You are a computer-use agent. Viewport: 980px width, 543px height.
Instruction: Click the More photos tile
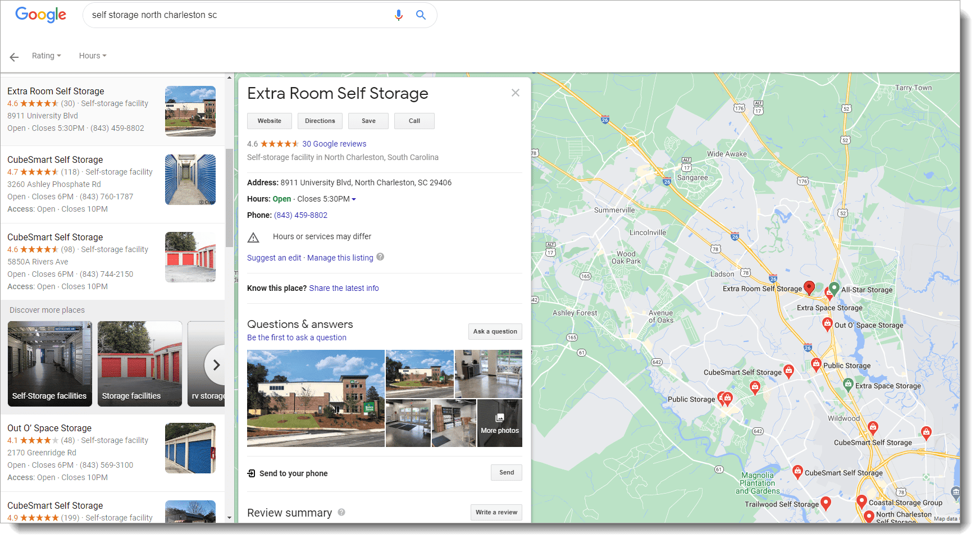click(500, 423)
